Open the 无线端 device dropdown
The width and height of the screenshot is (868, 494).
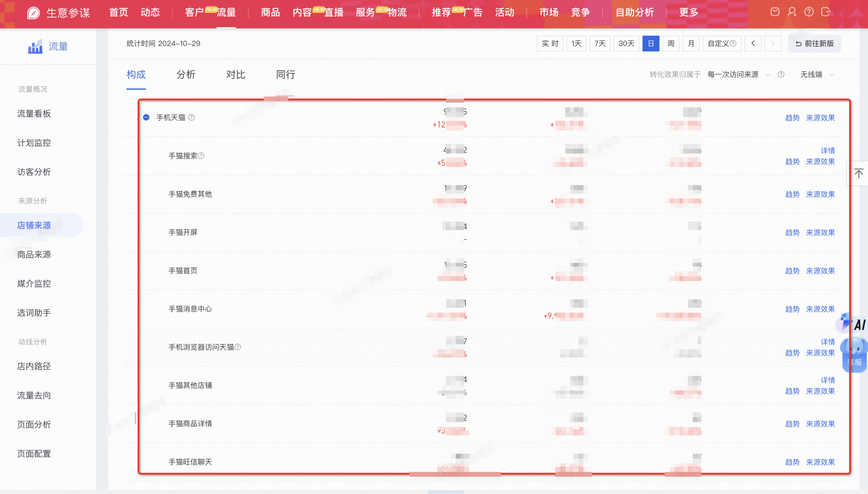817,74
